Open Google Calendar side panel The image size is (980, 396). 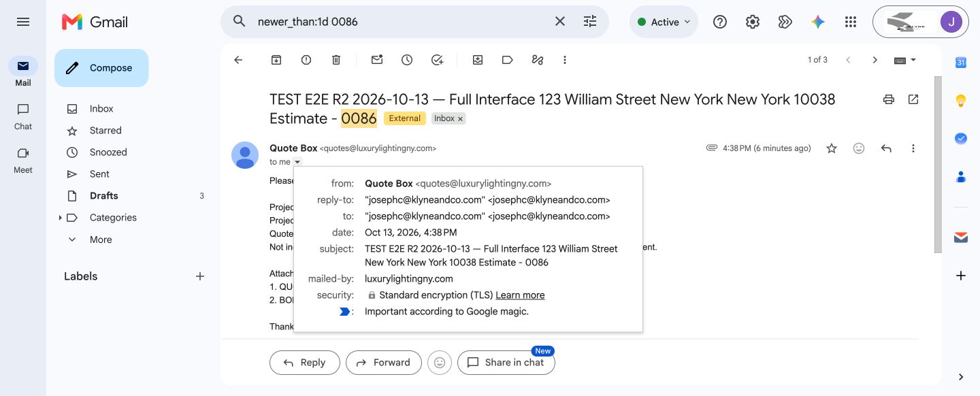pyautogui.click(x=961, y=63)
